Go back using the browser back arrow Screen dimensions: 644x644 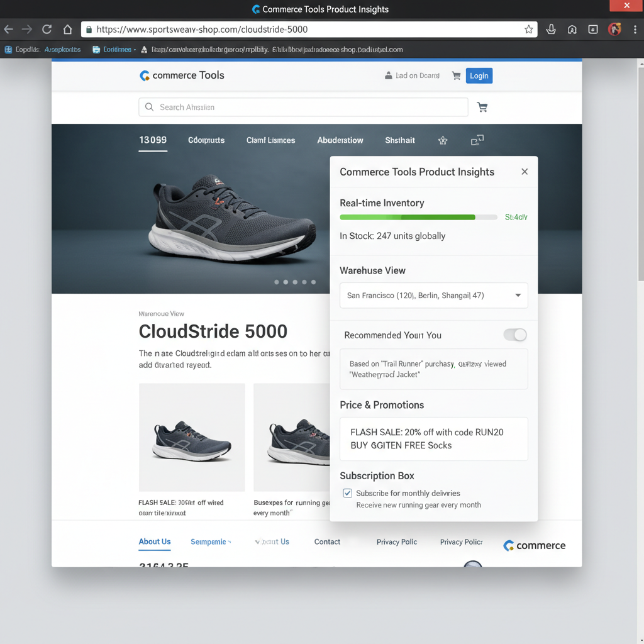pos(9,29)
